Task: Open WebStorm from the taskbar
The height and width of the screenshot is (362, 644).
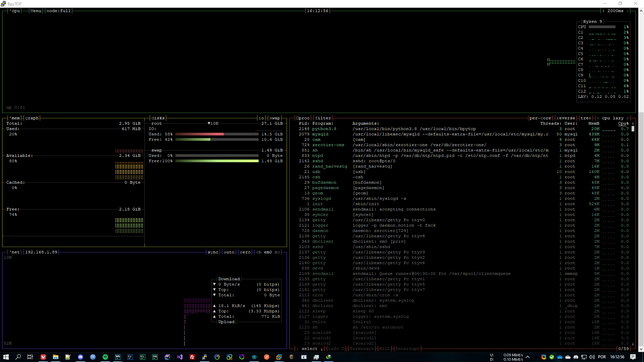Action: (x=118, y=357)
